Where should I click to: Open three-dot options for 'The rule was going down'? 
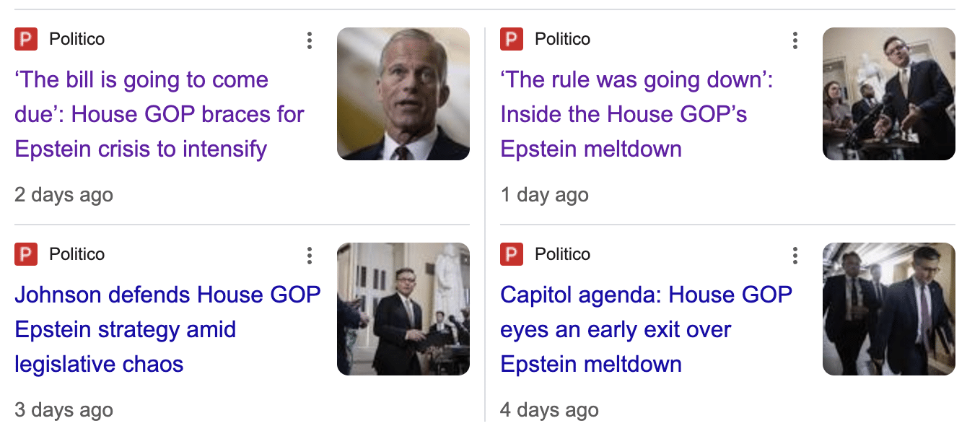[795, 40]
